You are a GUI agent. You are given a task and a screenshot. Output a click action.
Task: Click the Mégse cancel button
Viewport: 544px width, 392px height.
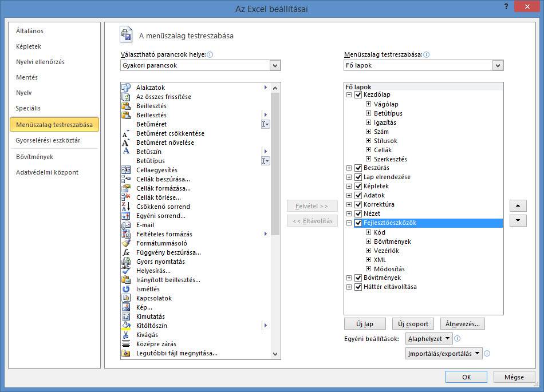pyautogui.click(x=514, y=377)
